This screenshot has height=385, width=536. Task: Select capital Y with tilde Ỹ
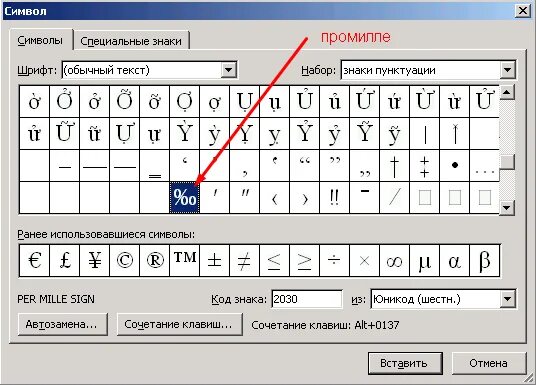click(364, 133)
